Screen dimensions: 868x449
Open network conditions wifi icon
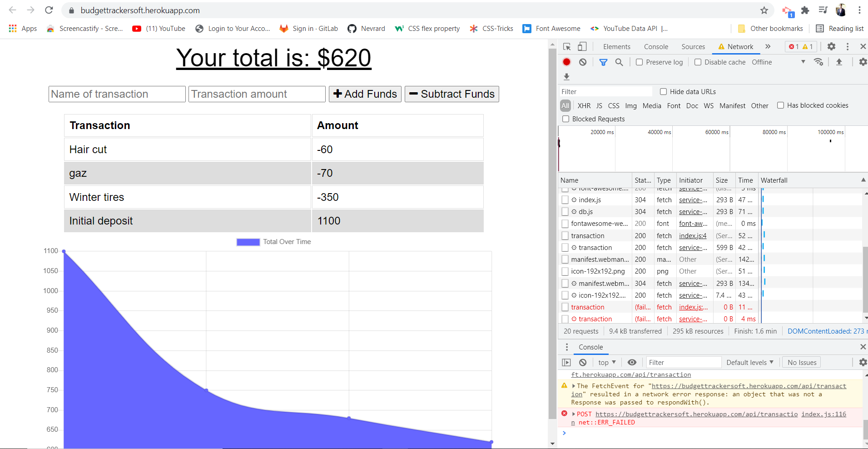coord(818,62)
